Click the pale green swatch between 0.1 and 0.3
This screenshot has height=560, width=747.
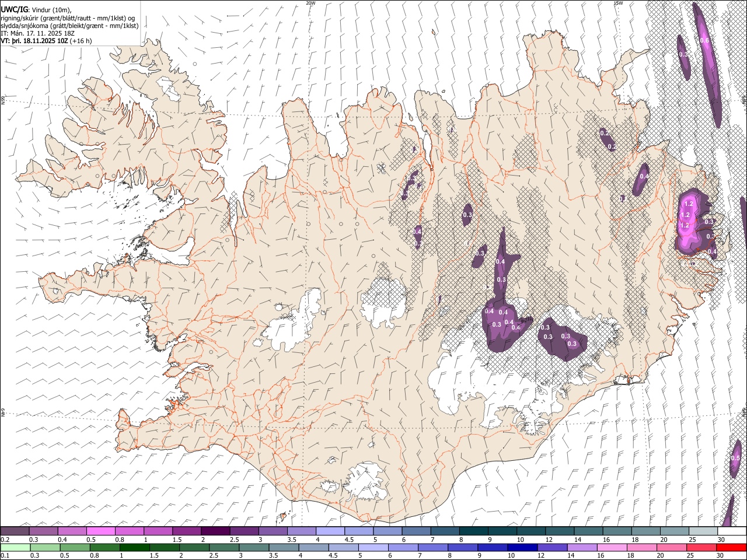click(15, 547)
